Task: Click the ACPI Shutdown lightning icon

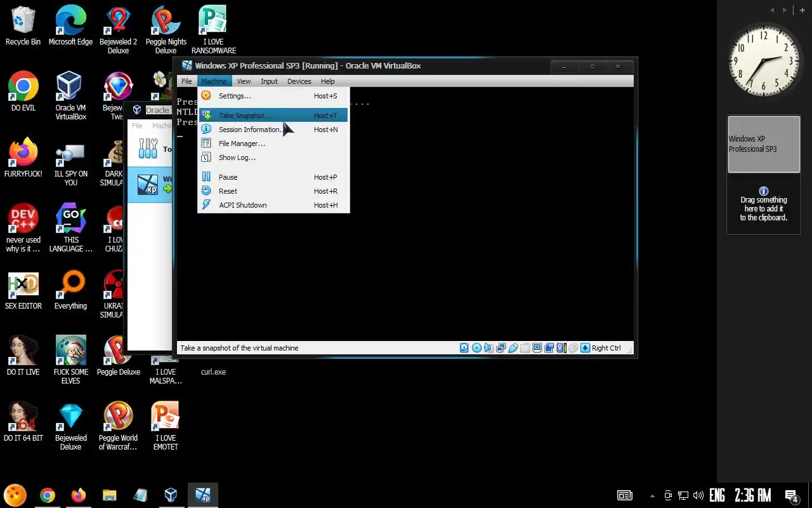Action: 206,205
